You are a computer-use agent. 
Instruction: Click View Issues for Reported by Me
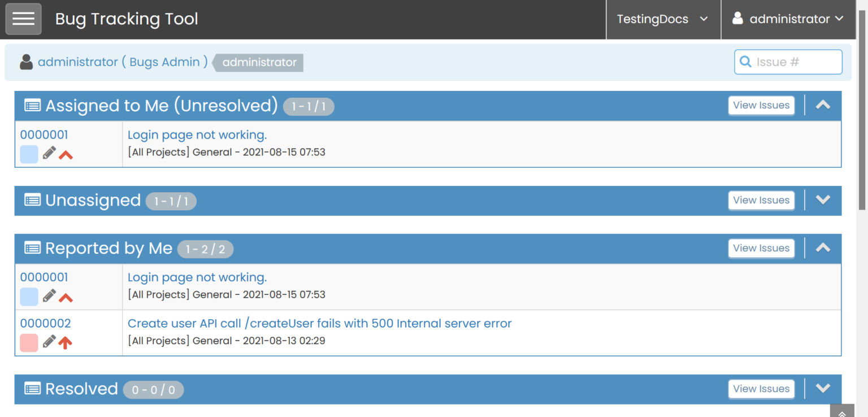[761, 248]
